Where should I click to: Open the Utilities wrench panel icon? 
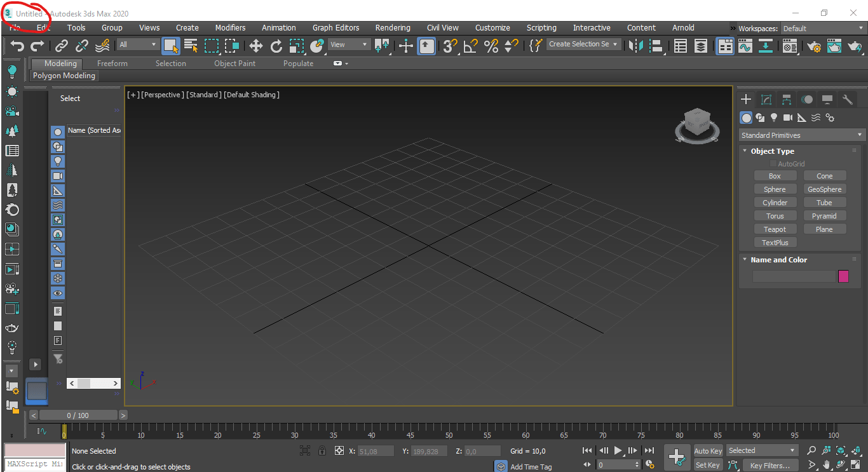[x=847, y=100]
